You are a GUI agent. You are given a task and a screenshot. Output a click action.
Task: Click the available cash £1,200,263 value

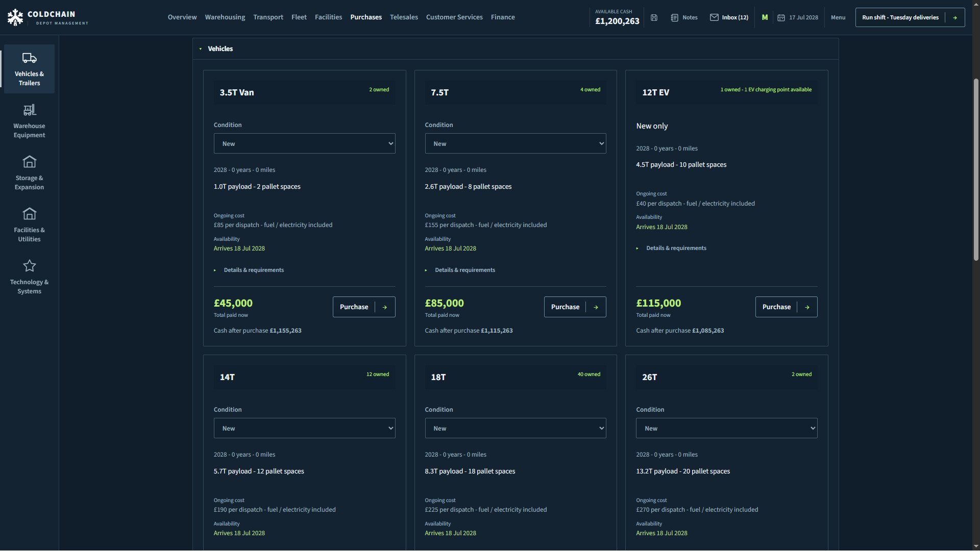[617, 21]
